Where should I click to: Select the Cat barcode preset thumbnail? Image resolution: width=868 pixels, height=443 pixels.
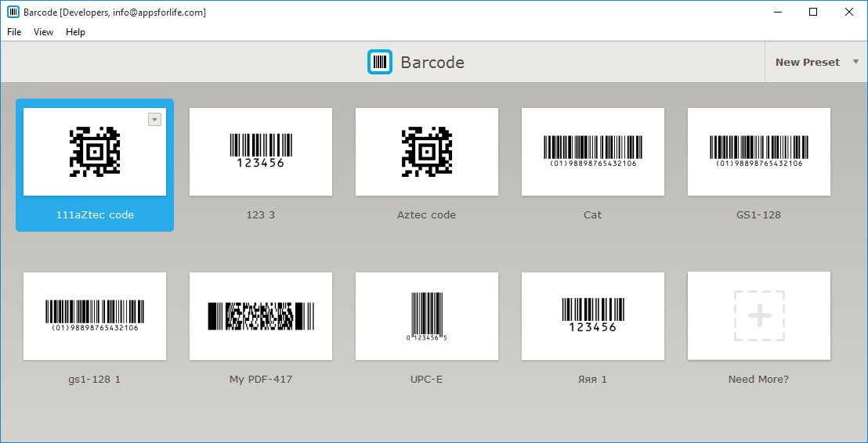click(x=593, y=152)
